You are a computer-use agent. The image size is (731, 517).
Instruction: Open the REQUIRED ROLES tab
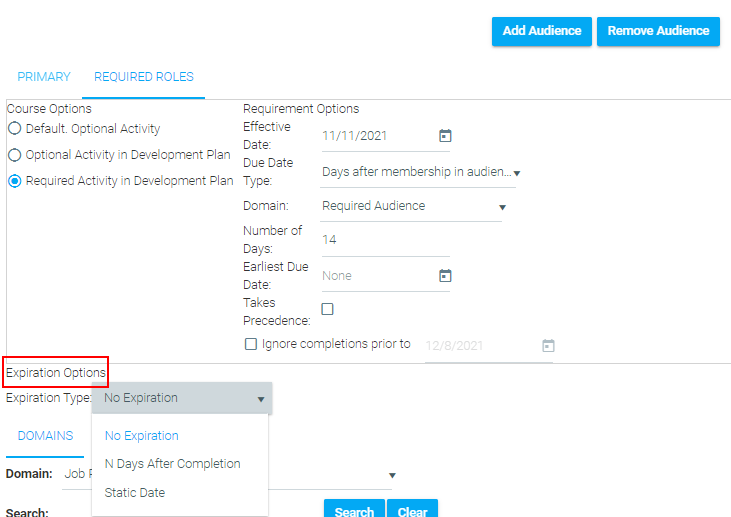144,77
